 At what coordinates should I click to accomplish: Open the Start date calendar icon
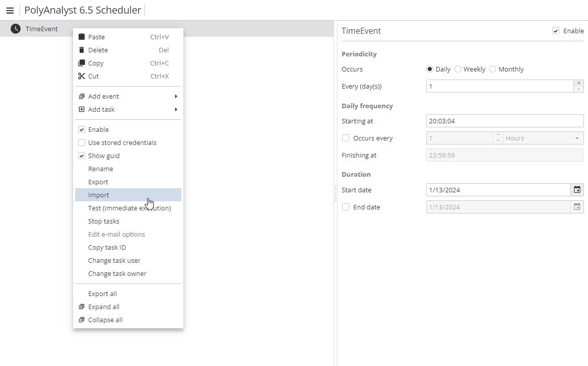click(x=577, y=190)
